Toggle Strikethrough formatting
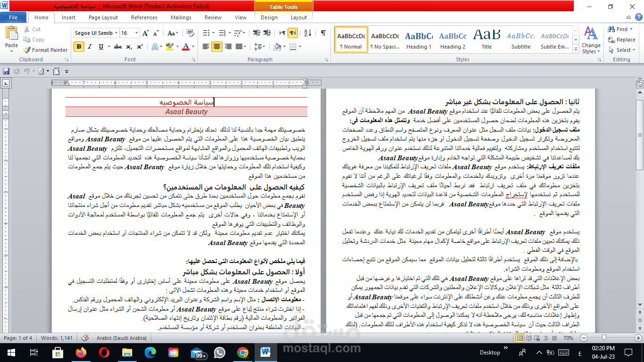Image resolution: width=644 pixels, height=362 pixels. tap(118, 47)
